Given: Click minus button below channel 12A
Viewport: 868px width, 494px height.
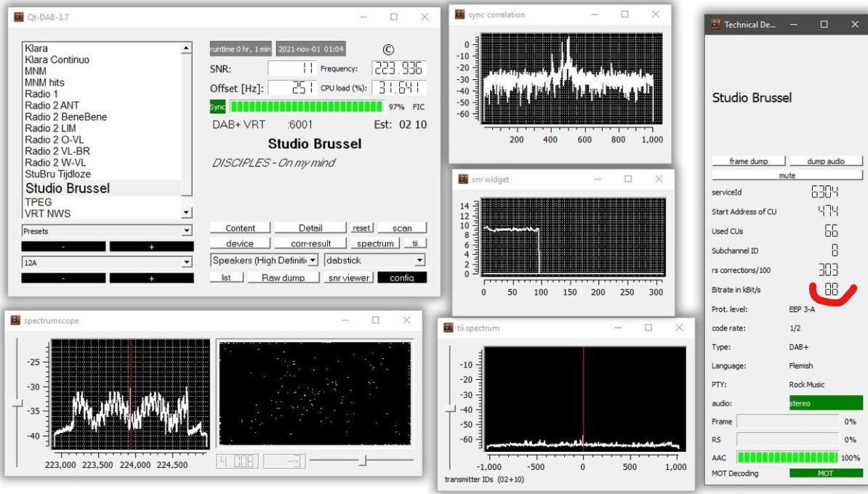Looking at the screenshot, I should (63, 278).
